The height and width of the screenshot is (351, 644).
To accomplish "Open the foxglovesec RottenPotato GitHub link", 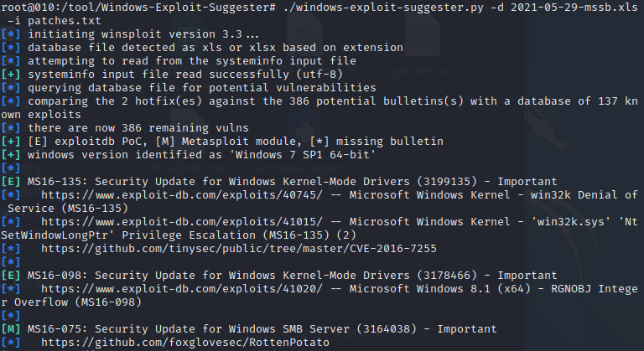I will click(185, 343).
